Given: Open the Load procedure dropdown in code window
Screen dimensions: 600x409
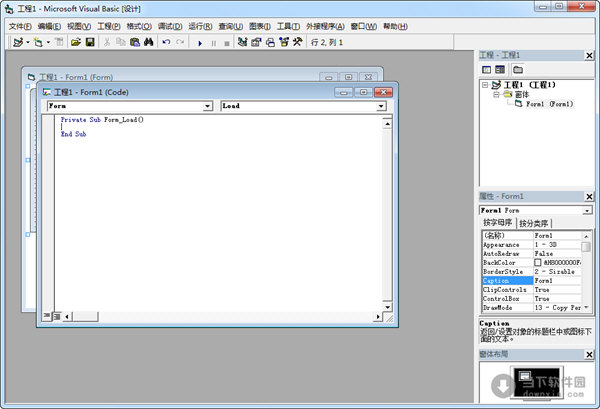Looking at the screenshot, I should [381, 106].
